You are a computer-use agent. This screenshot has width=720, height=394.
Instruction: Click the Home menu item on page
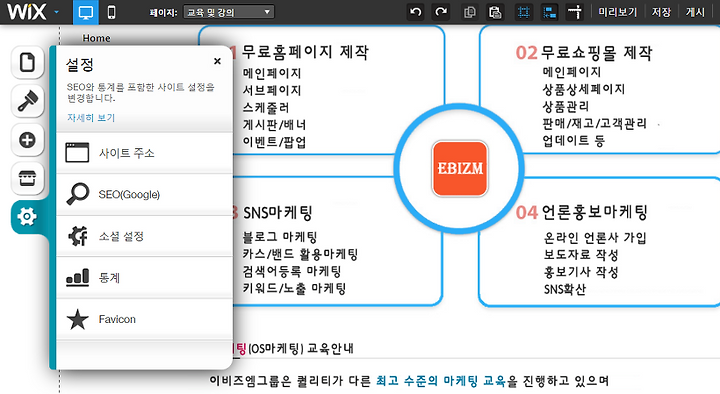click(96, 38)
